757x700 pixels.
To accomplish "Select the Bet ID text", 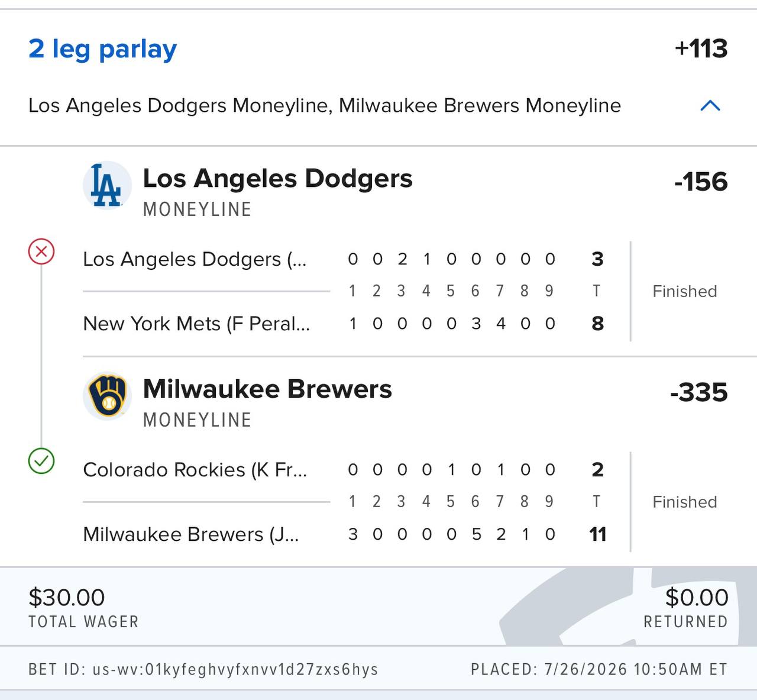I will click(203, 669).
